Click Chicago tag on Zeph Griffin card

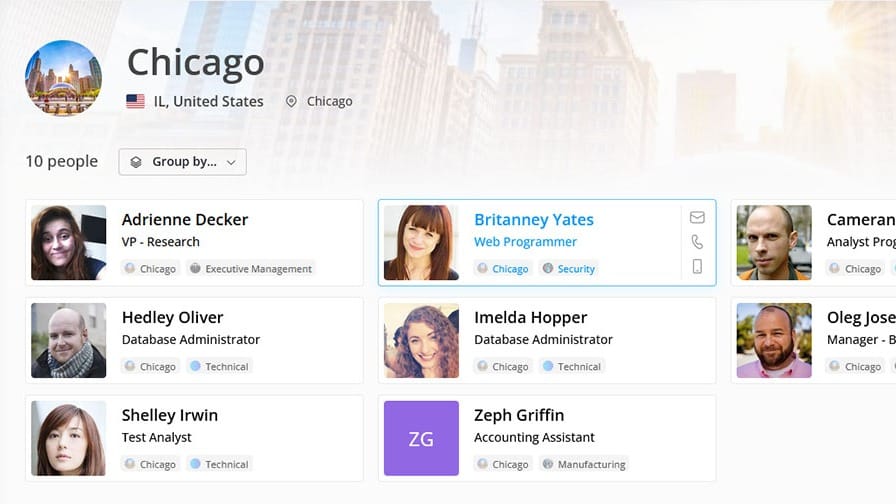pyautogui.click(x=503, y=464)
